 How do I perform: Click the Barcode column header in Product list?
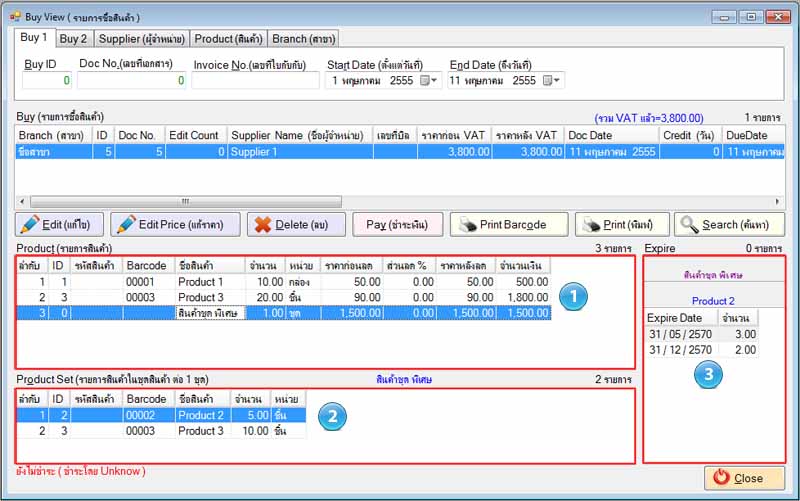(x=149, y=266)
